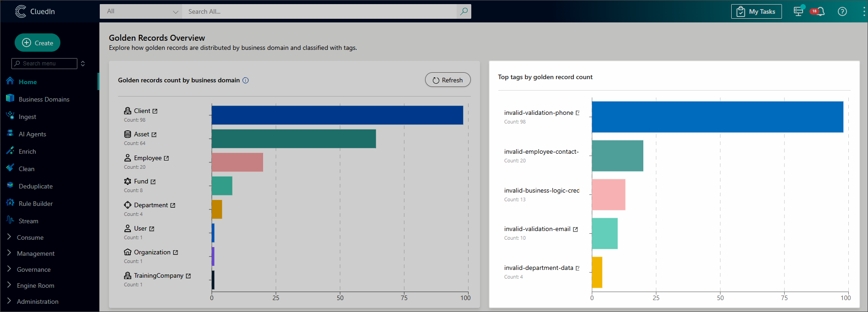The width and height of the screenshot is (868, 312).
Task: Open Client domain external link icon
Action: click(x=155, y=111)
